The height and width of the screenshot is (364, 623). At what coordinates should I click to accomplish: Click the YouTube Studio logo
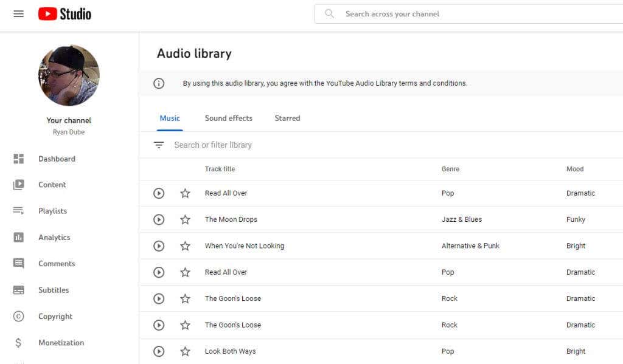point(64,13)
